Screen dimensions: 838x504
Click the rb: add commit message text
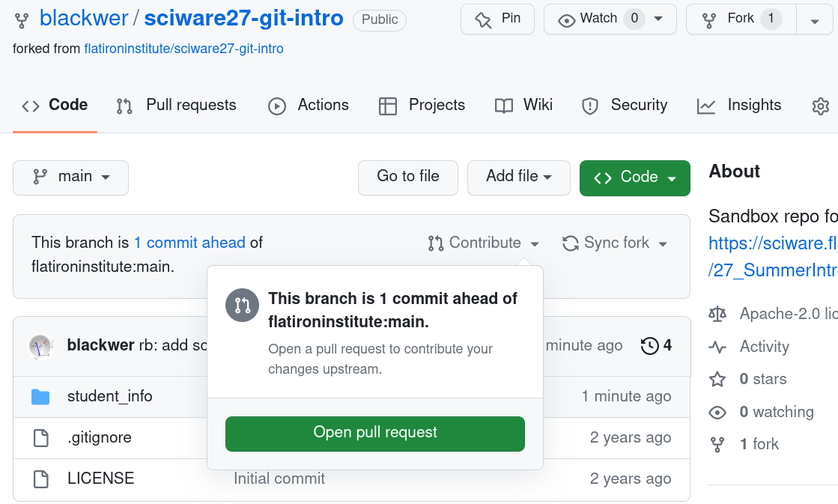pos(173,345)
